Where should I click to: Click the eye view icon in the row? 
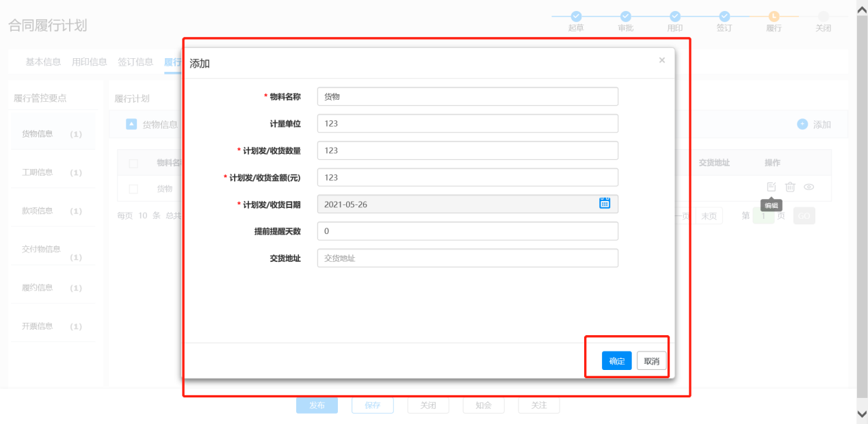808,187
